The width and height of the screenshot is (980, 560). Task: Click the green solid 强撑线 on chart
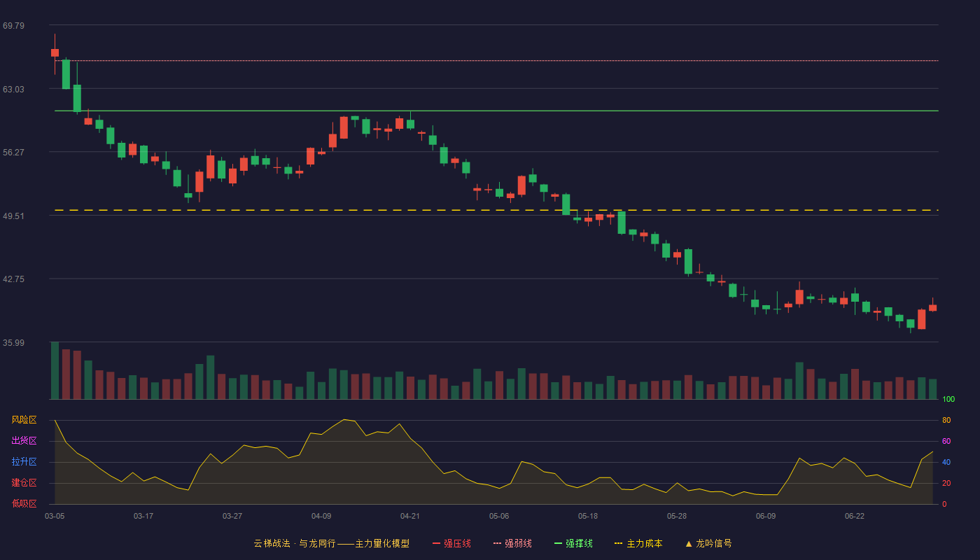496,111
